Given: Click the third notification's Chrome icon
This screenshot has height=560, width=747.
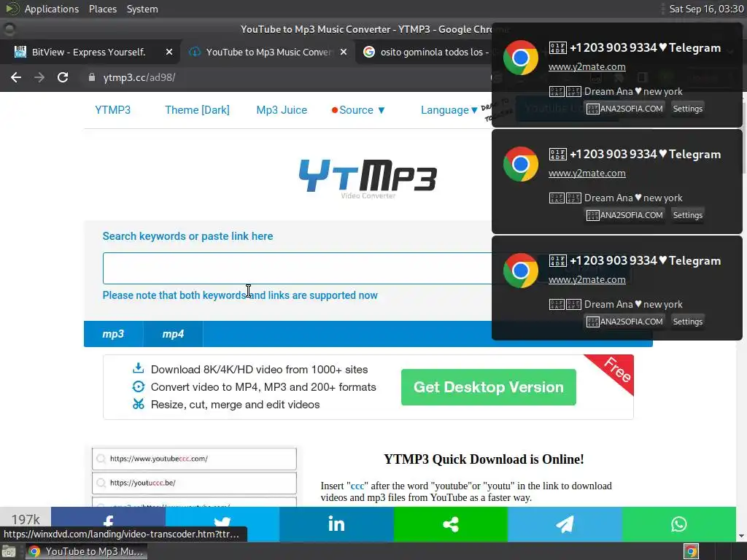Looking at the screenshot, I should tap(521, 271).
